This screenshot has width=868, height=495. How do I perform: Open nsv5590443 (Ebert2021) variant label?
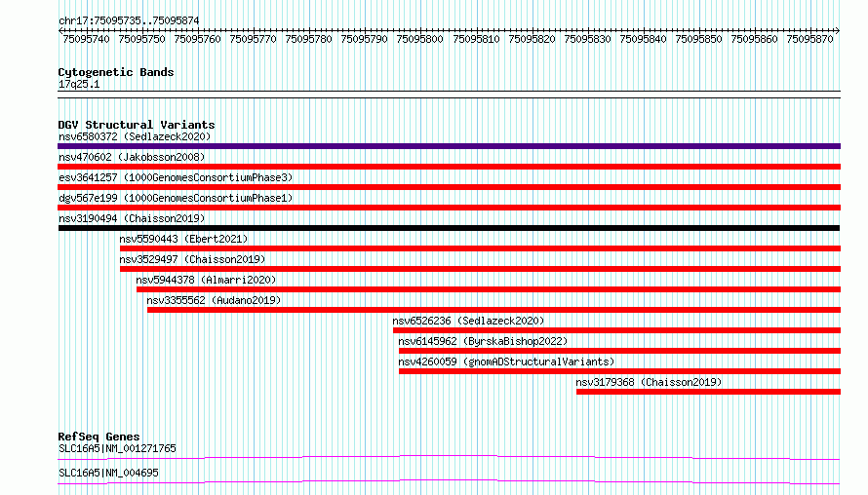183,239
